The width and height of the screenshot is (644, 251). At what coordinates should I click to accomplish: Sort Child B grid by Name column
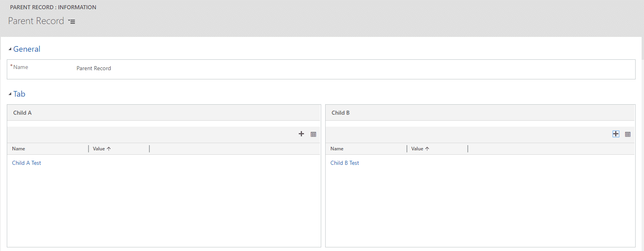pyautogui.click(x=337, y=149)
